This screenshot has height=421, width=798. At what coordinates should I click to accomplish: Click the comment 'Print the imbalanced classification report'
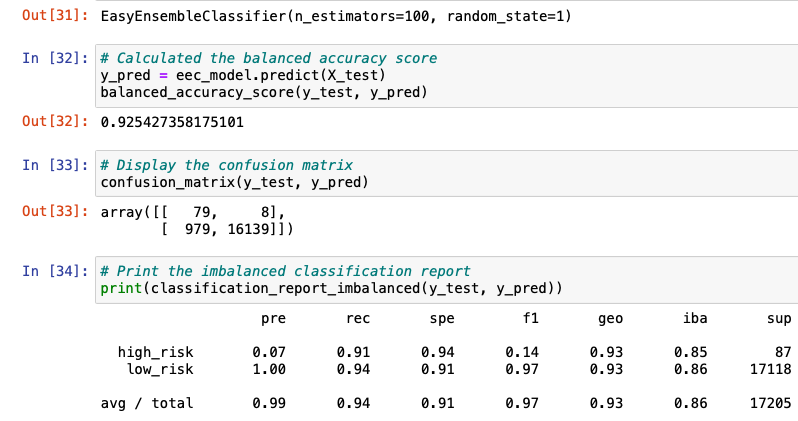pos(286,271)
